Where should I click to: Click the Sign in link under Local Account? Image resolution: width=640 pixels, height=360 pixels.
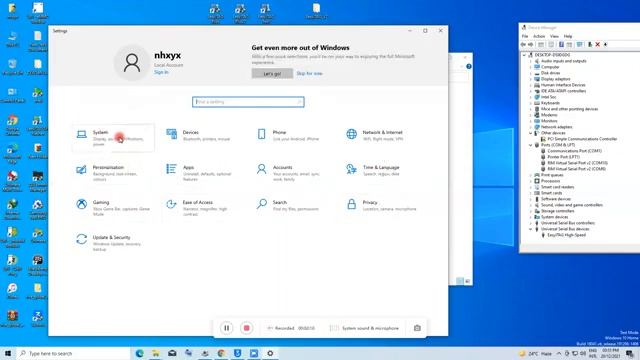[x=161, y=72]
